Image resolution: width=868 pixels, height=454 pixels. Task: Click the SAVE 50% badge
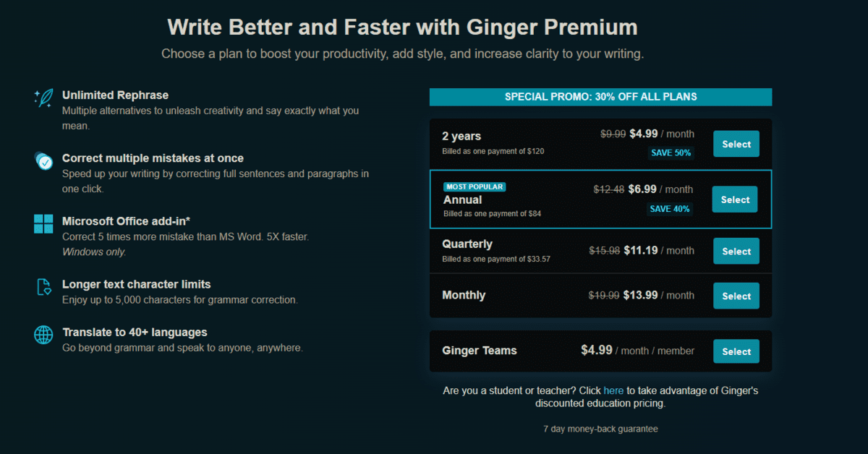(x=671, y=153)
